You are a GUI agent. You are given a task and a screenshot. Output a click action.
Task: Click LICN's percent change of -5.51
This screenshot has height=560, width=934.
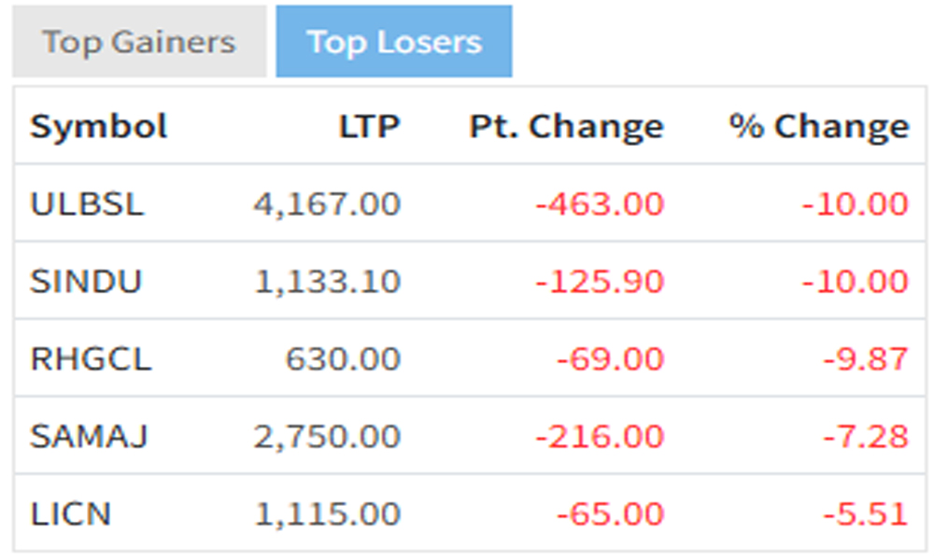tap(865, 513)
